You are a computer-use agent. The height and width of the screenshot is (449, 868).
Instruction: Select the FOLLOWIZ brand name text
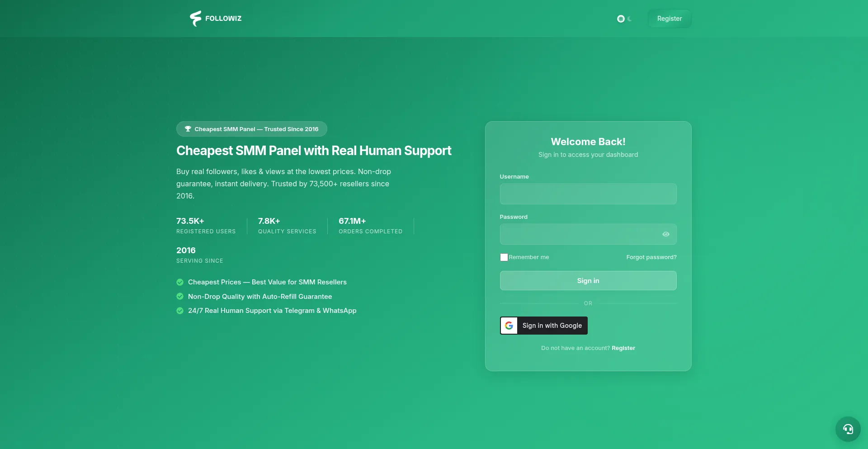pos(223,19)
